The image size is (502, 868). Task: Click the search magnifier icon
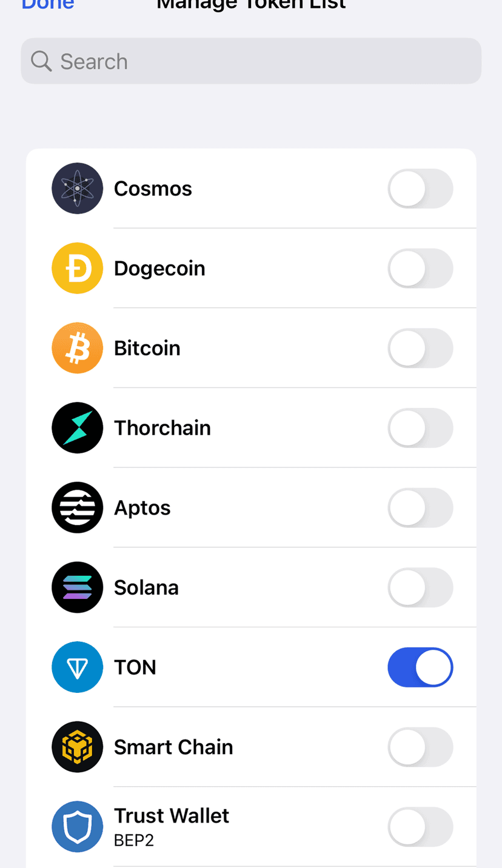click(41, 61)
